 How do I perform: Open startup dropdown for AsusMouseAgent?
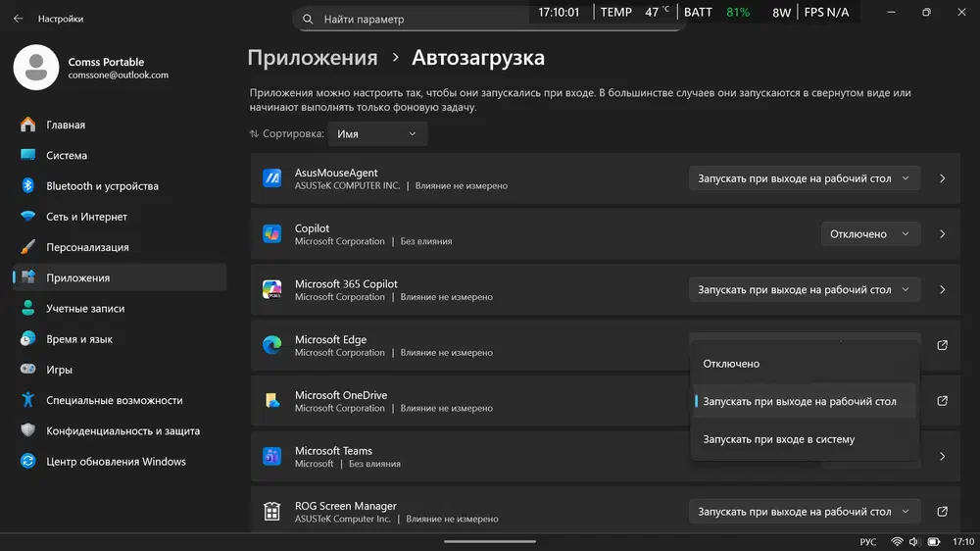pyautogui.click(x=805, y=178)
